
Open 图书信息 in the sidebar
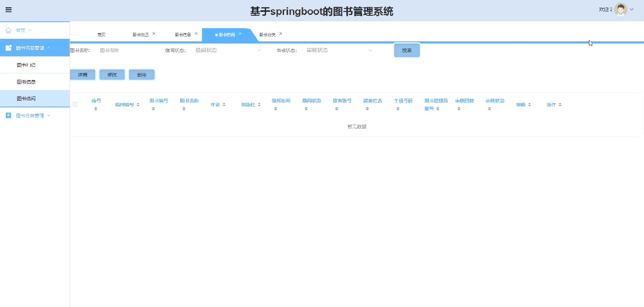tap(35, 81)
